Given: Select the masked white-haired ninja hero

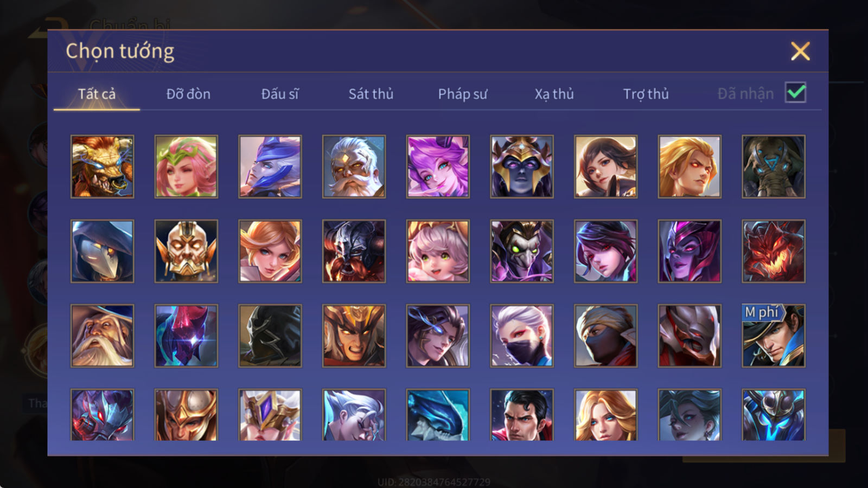Looking at the screenshot, I should (522, 336).
